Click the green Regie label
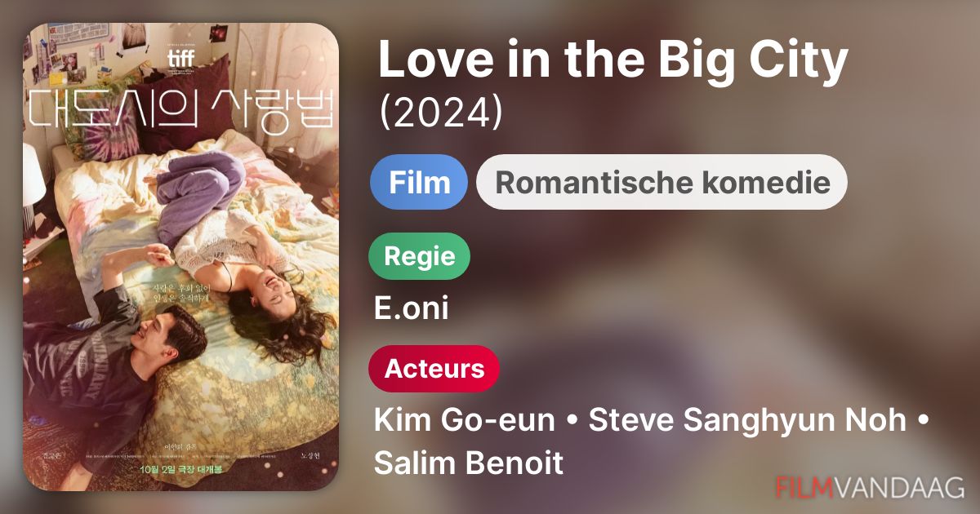 421,256
